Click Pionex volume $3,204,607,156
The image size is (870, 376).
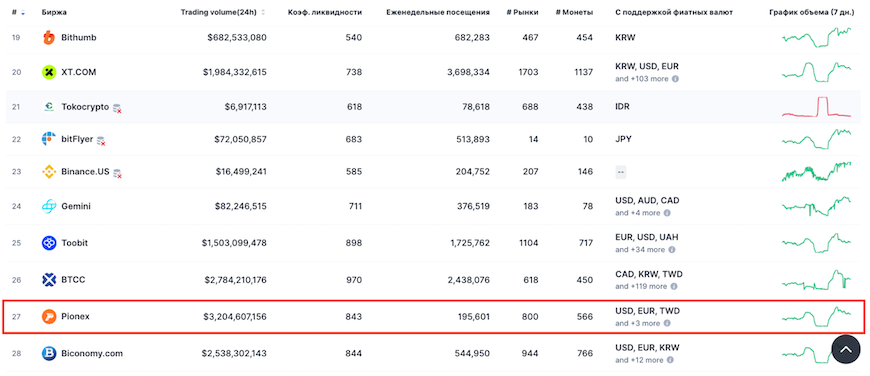pos(235,317)
